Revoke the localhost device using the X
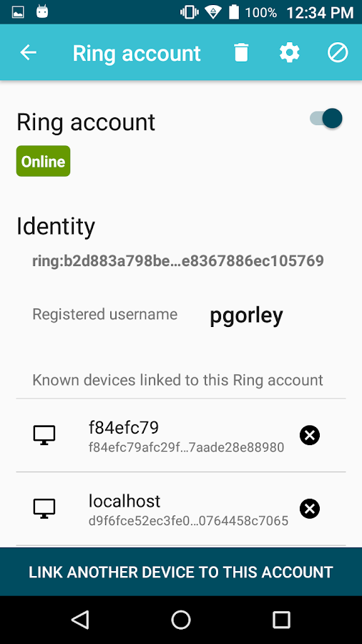Screen dimensions: 362x644 pos(310,509)
